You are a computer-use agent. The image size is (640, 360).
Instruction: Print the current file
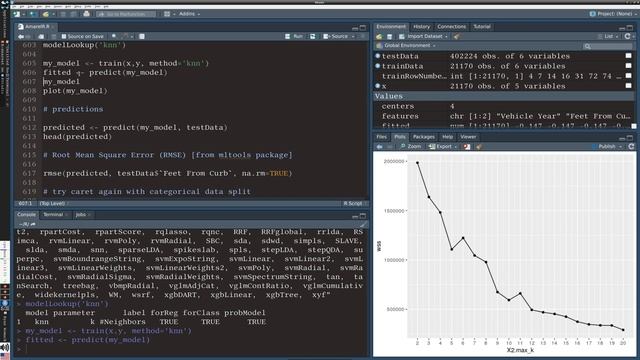86,14
